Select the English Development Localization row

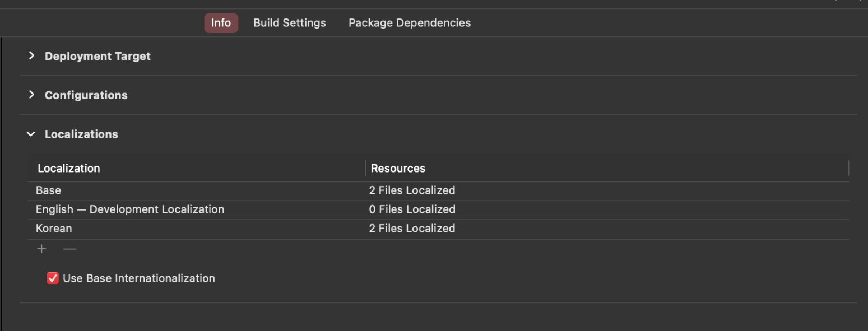438,209
